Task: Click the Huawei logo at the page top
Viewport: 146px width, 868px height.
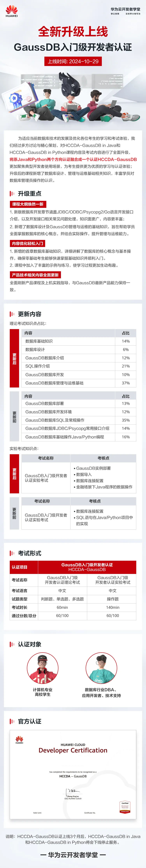Action: [x=11, y=11]
